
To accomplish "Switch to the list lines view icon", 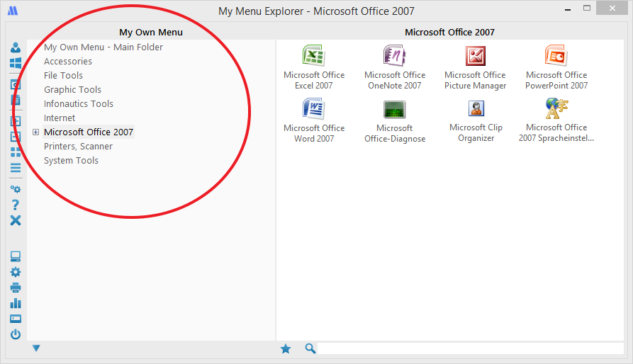I will 16,168.
